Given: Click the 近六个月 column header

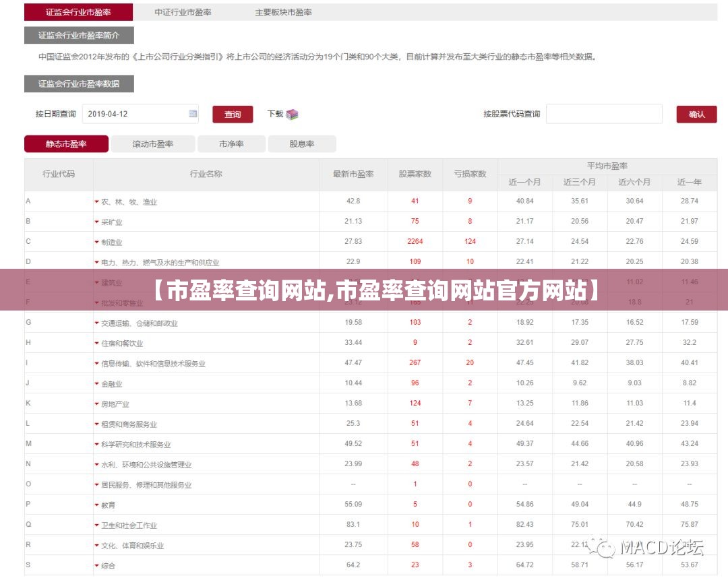Looking at the screenshot, I should pyautogui.click(x=634, y=182).
